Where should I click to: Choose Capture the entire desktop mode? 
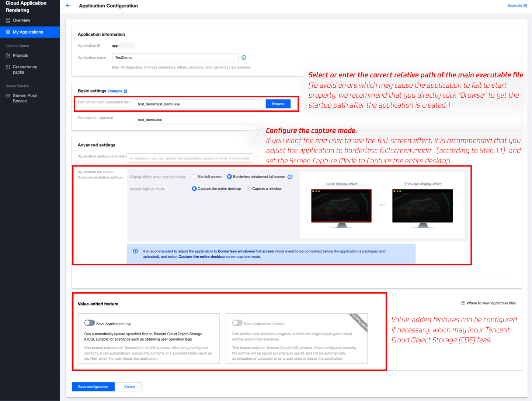194,189
